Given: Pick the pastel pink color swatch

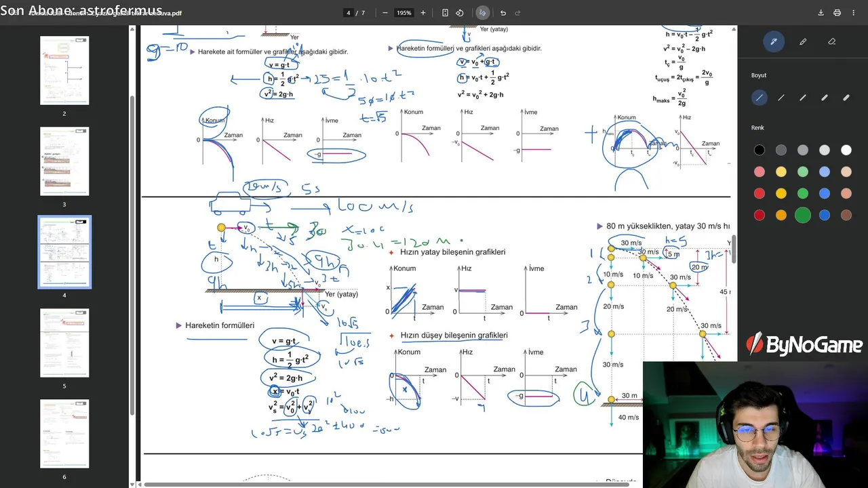Looking at the screenshot, I should 759,172.
